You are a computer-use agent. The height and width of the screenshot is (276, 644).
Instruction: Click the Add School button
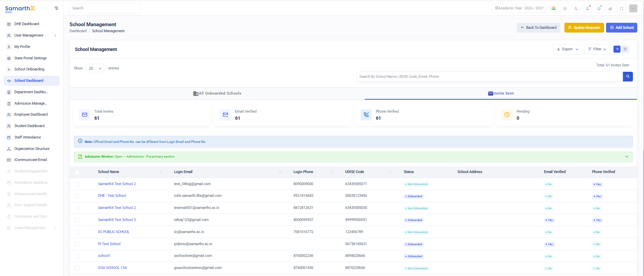(622, 27)
